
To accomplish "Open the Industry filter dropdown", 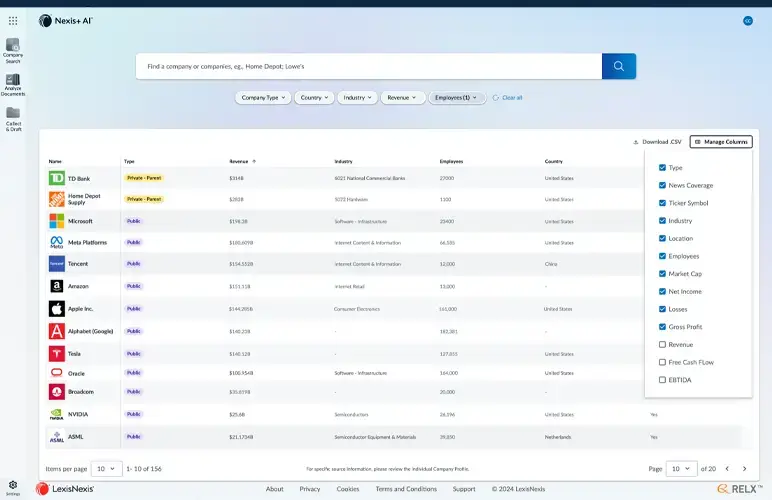I will 358,98.
